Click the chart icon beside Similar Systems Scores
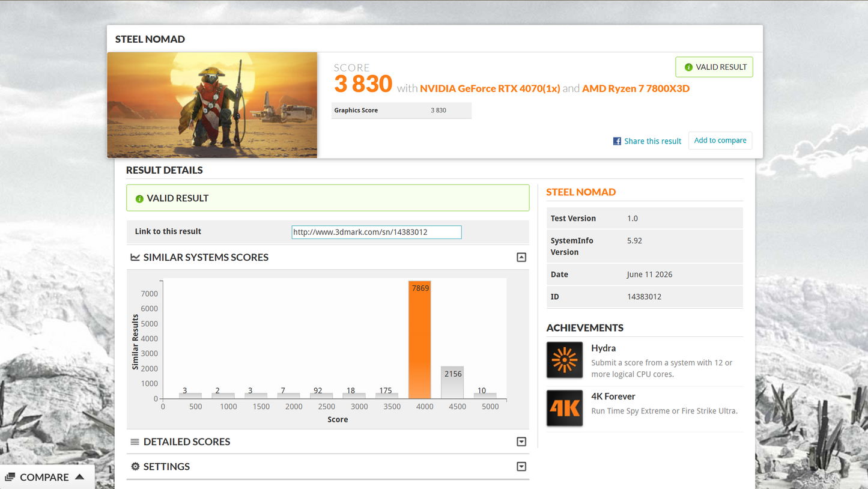Image resolution: width=868 pixels, height=489 pixels. (x=135, y=257)
